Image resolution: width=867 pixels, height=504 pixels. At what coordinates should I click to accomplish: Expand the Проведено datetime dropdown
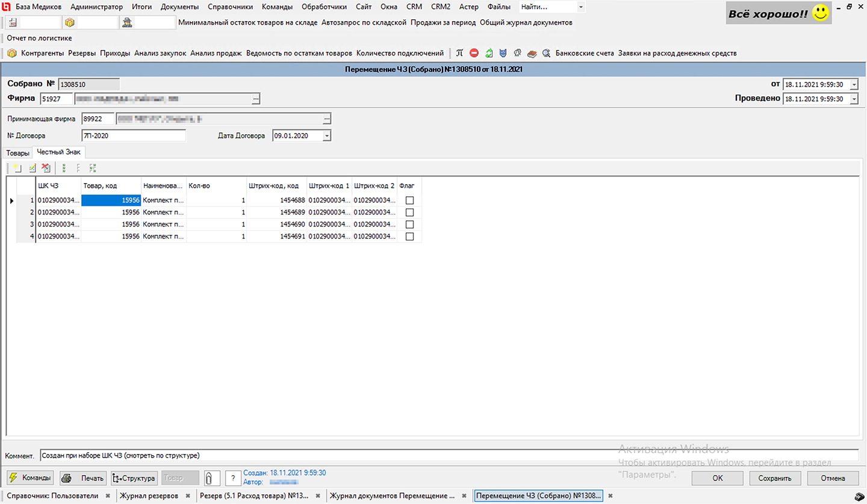pos(854,99)
